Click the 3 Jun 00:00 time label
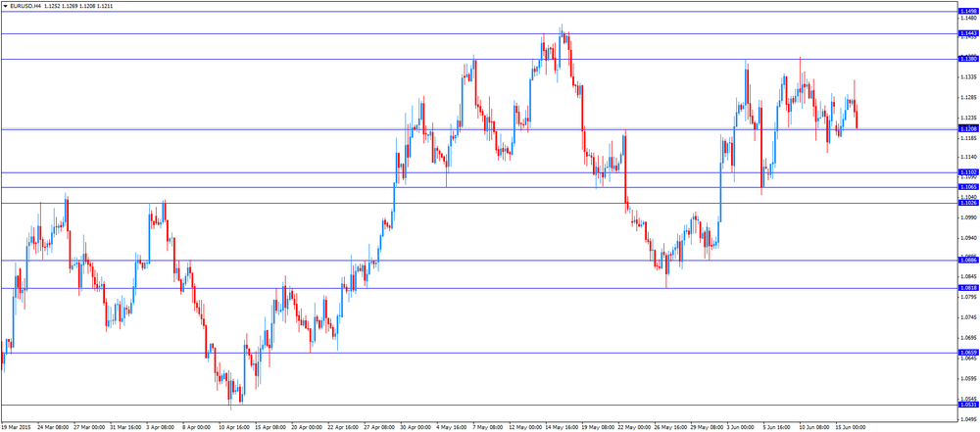 point(742,428)
